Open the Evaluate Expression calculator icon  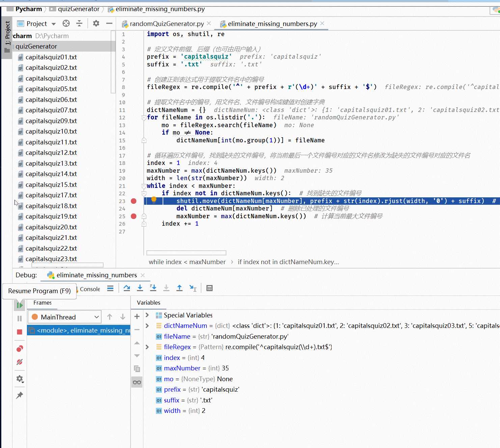[210, 288]
